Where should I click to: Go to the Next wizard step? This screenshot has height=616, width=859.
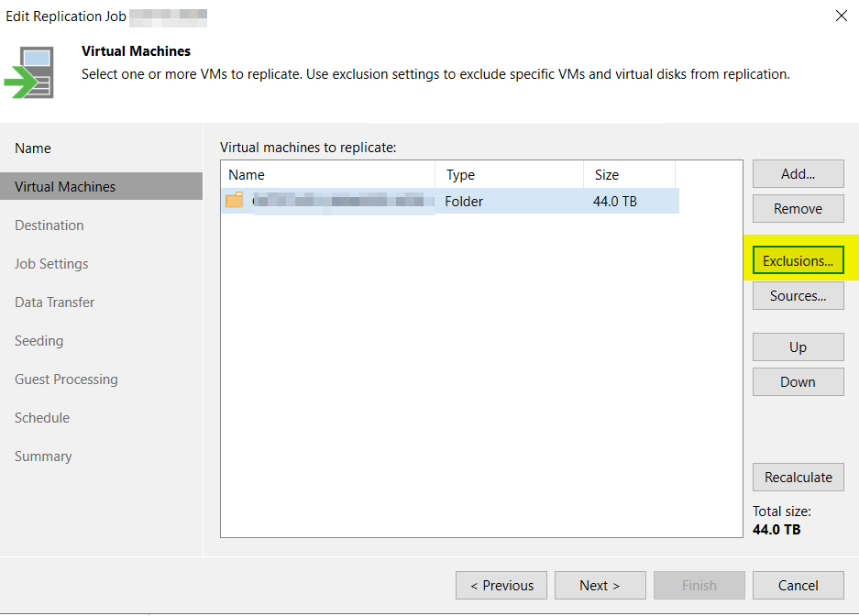[600, 586]
